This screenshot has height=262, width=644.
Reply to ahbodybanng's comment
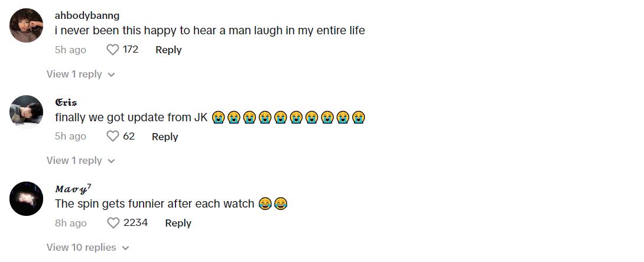(168, 50)
